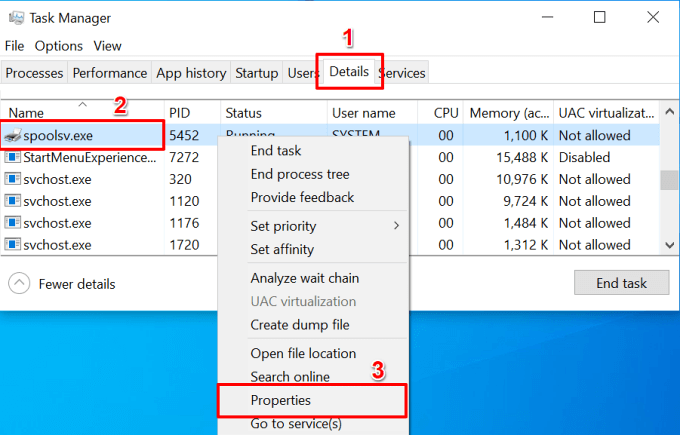Viewport: 680px width, 435px height.
Task: Sort processes by the Name column
Action: pyautogui.click(x=27, y=113)
